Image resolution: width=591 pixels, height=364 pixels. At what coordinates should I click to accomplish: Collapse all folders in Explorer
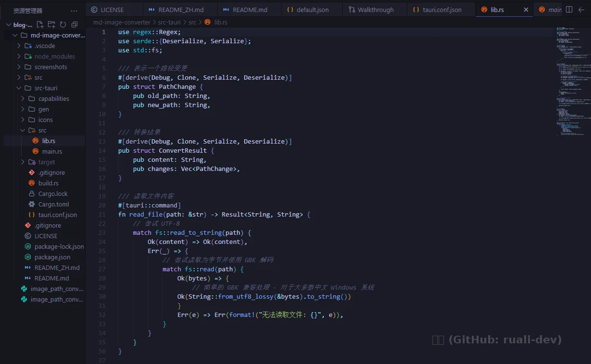pos(74,24)
